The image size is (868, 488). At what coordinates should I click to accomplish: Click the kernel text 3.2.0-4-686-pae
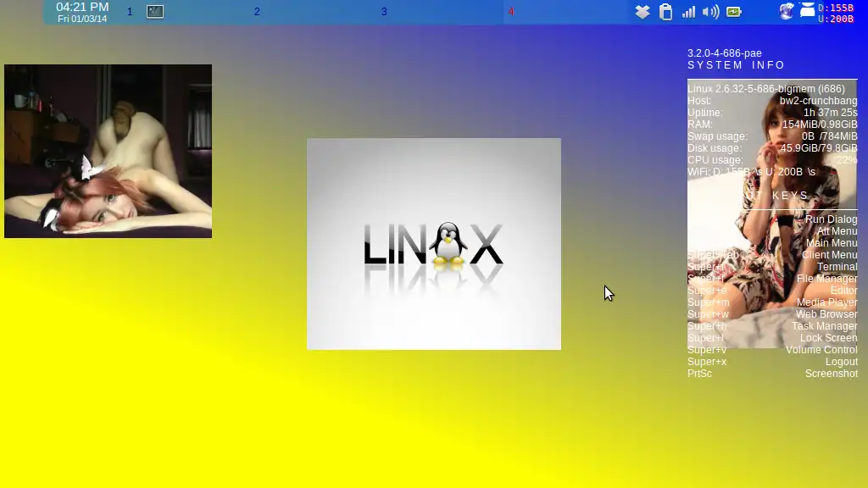point(725,53)
